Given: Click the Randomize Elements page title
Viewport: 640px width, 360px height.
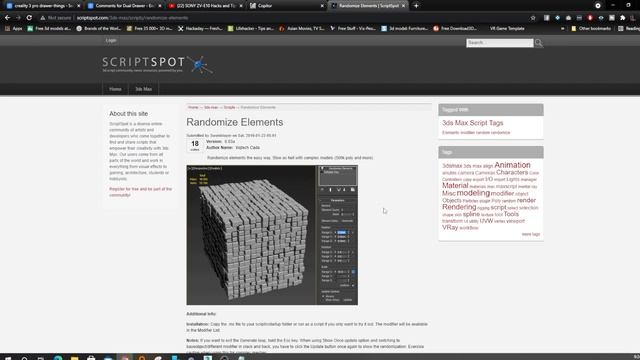Looking at the screenshot, I should coord(235,122).
